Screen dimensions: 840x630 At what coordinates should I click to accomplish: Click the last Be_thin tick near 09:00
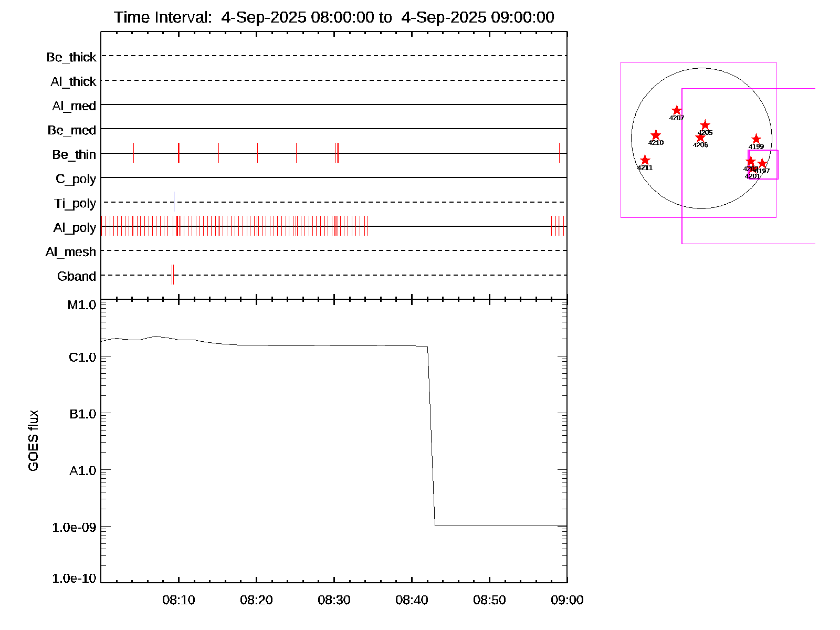coord(559,153)
